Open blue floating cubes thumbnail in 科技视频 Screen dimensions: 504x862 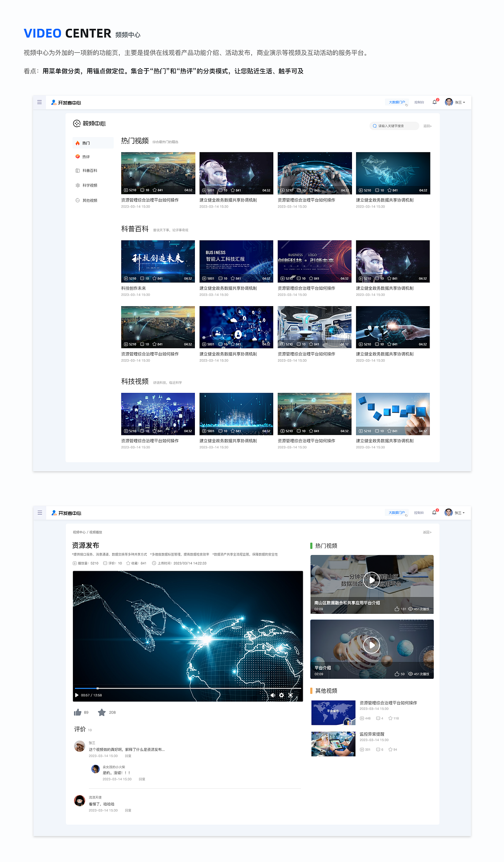393,414
